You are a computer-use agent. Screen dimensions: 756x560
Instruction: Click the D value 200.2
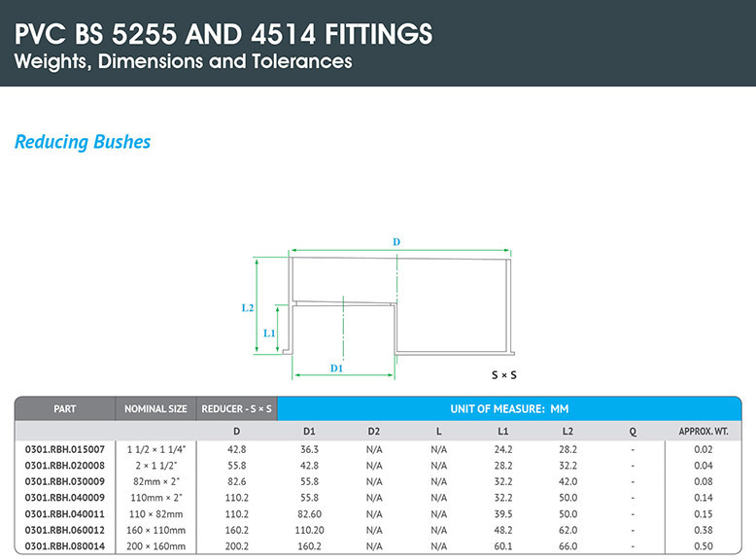(x=237, y=546)
